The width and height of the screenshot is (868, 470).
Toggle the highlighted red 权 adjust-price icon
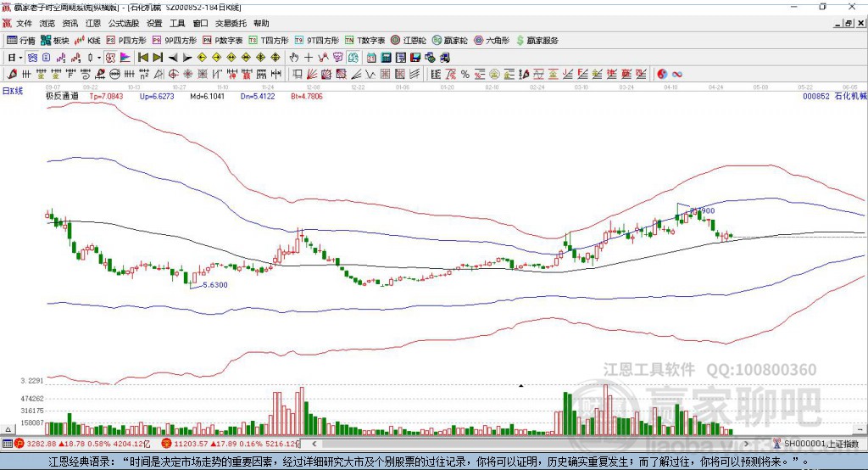tap(111, 58)
